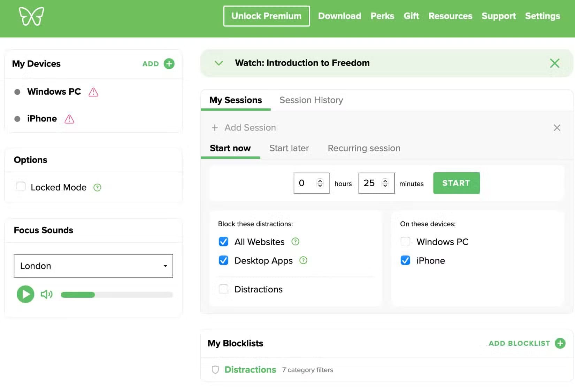Viewport: 575px width, 392px height.
Task: Enable the Locked Mode checkbox
Action: pyautogui.click(x=21, y=187)
